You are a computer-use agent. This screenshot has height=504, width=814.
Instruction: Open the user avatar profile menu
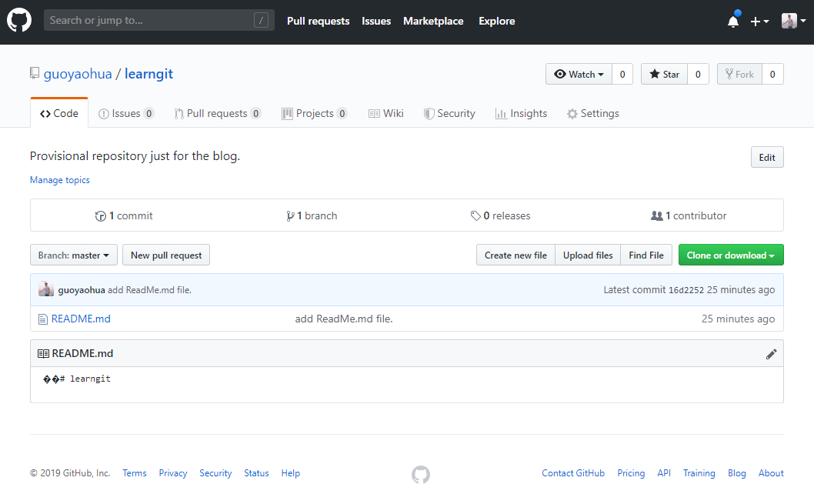pyautogui.click(x=793, y=22)
